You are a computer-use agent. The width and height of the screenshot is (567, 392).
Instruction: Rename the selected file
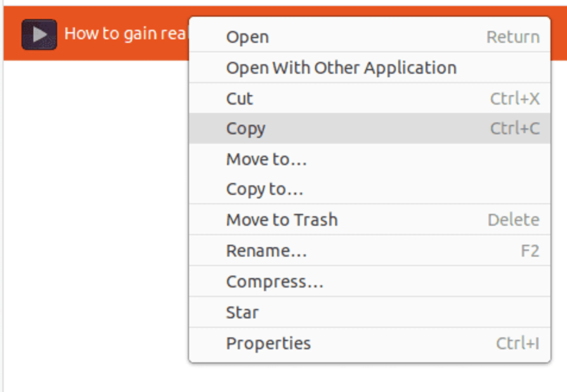(266, 251)
